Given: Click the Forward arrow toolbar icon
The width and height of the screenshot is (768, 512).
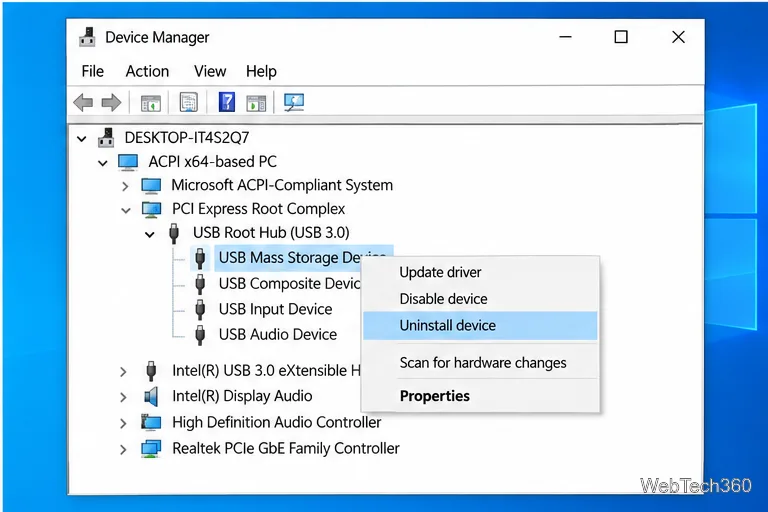Looking at the screenshot, I should coord(111,102).
